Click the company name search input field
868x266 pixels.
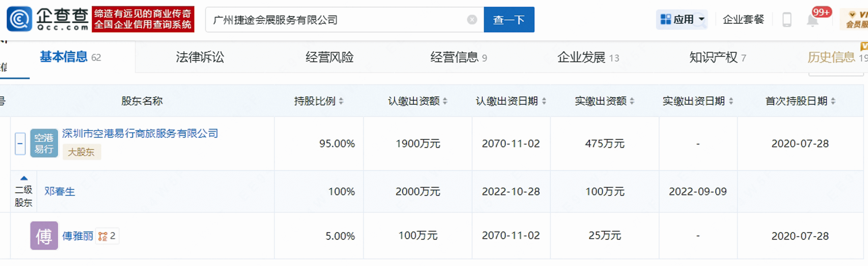(x=337, y=20)
